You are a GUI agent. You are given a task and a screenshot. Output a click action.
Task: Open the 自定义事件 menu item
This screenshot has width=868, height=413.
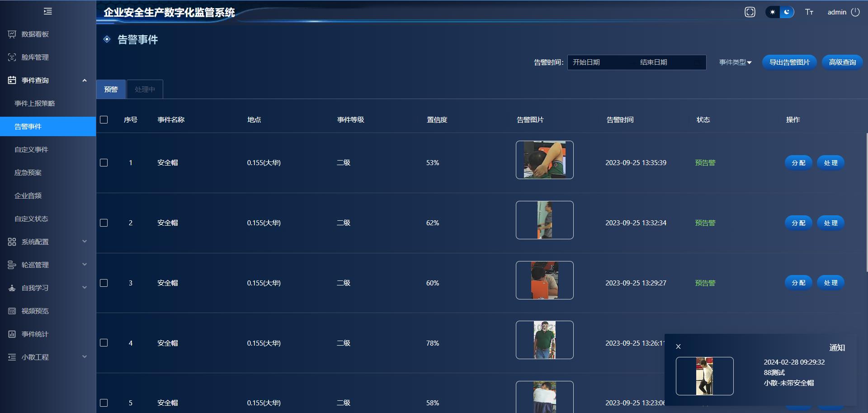click(48, 150)
